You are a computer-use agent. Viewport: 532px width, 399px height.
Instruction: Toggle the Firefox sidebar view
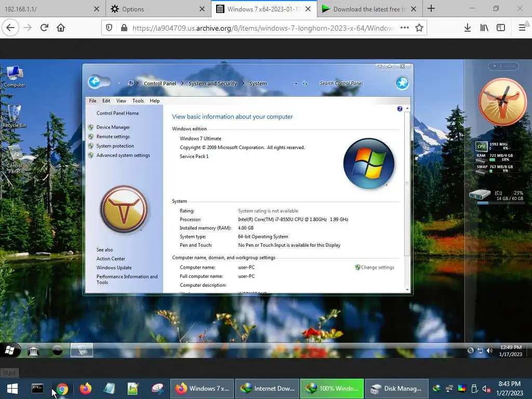[501, 28]
